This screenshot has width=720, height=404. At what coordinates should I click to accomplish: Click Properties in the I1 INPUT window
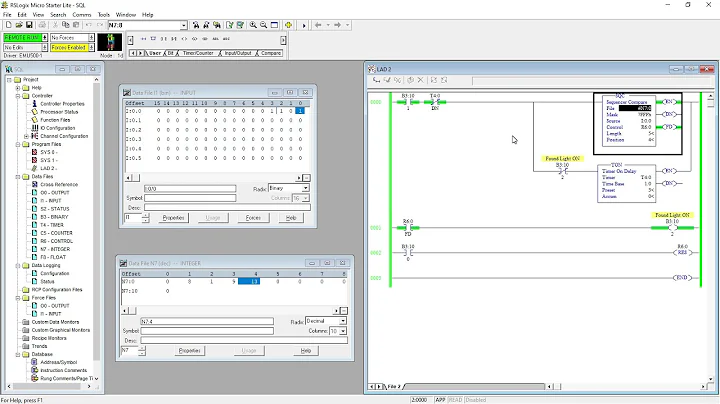173,218
